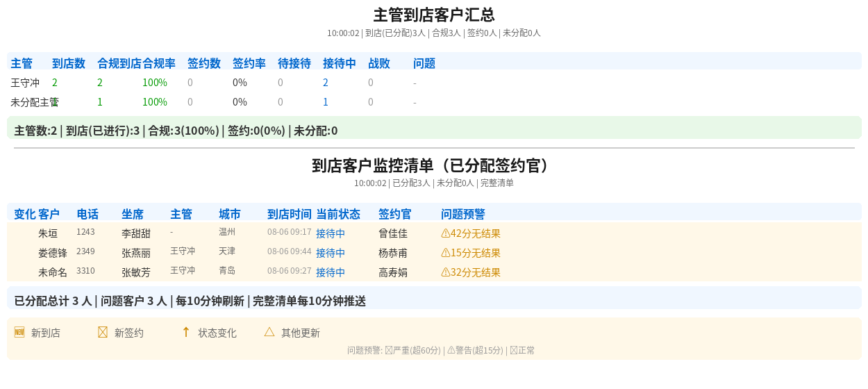Click the 已分配总计 3 人 footer bar
This screenshot has height=389, width=868.
click(434, 298)
